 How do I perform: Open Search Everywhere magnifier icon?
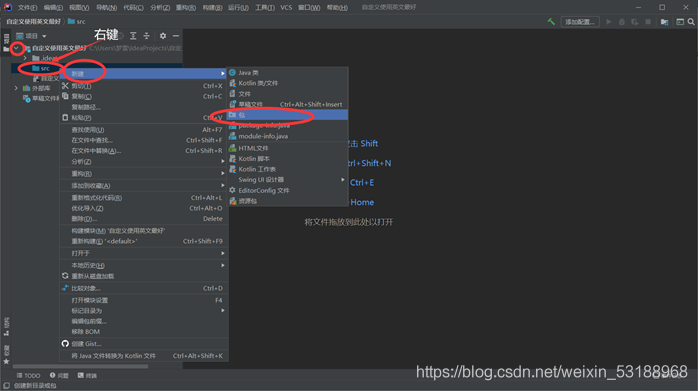[x=691, y=21]
